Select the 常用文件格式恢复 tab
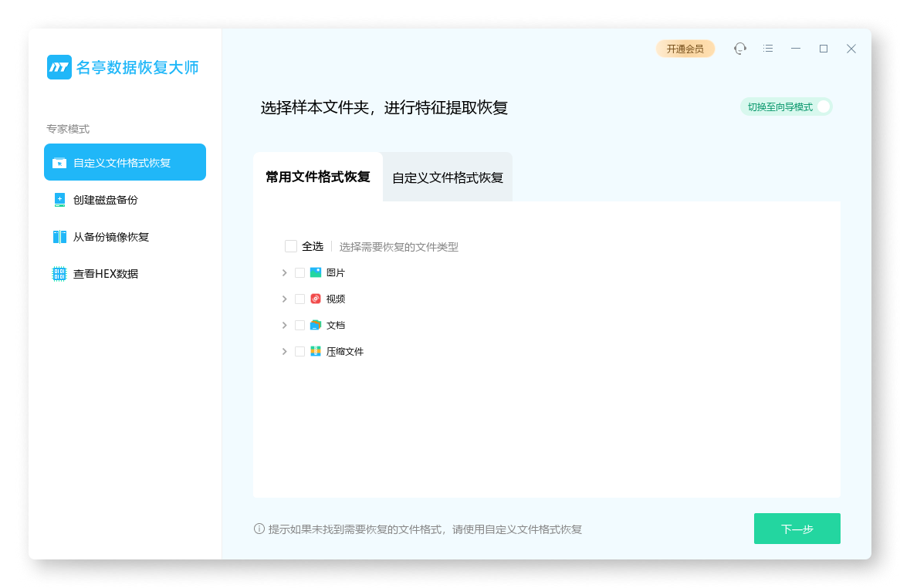Viewport: 900px width, 588px height. pyautogui.click(x=317, y=176)
